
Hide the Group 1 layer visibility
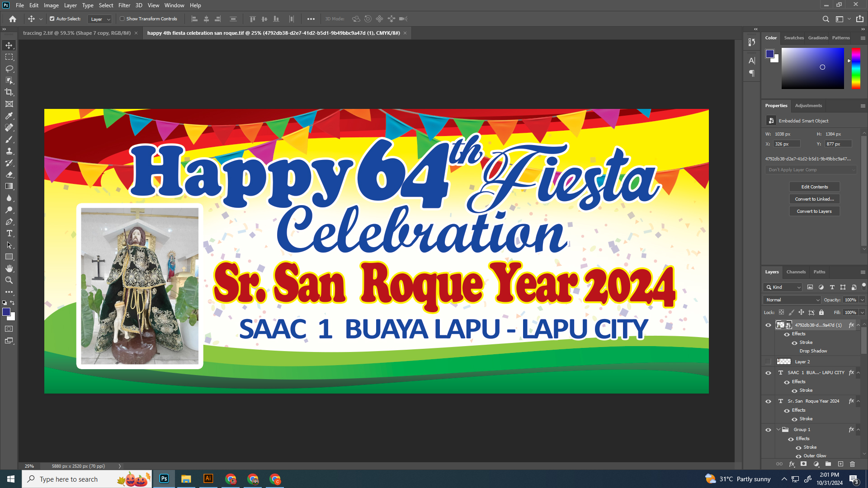point(768,430)
